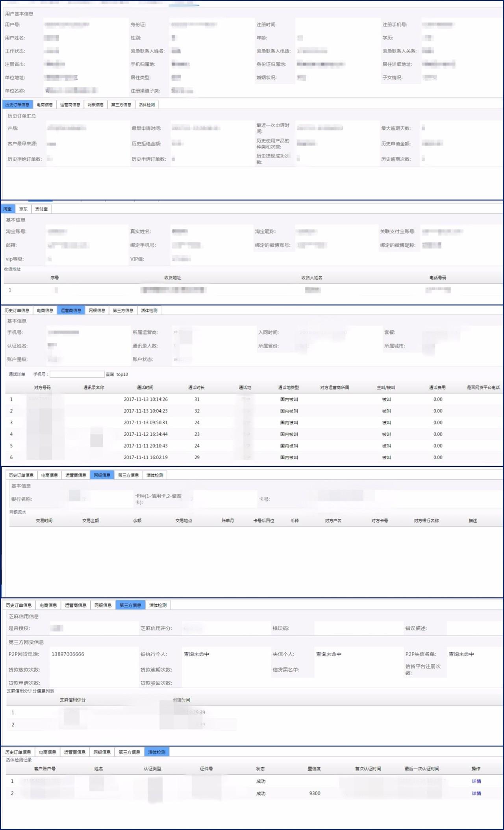The width and height of the screenshot is (504, 830).
Task: Click the 通话时长 column header
Action: click(x=196, y=388)
